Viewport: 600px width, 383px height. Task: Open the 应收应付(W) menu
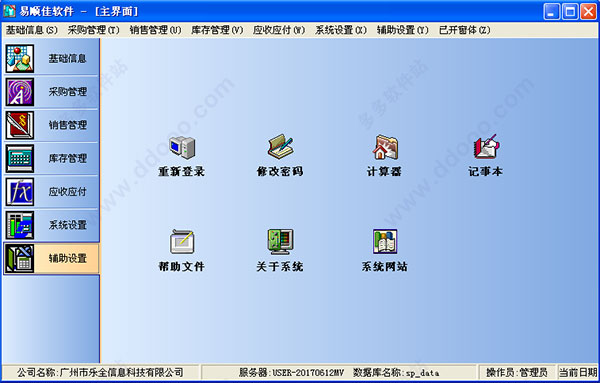coord(279,30)
